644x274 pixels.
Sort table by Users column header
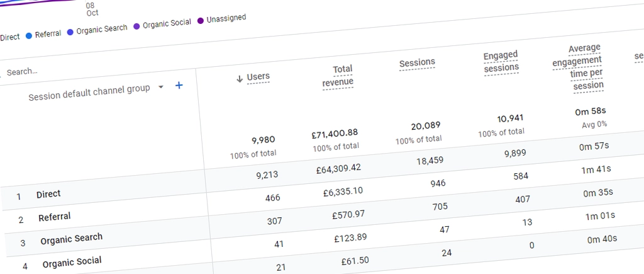coord(258,77)
